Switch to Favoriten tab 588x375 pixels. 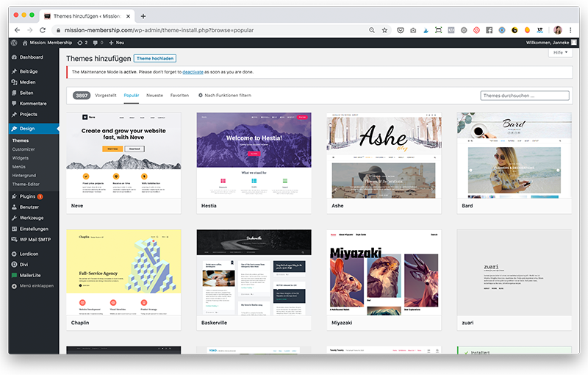(x=179, y=96)
